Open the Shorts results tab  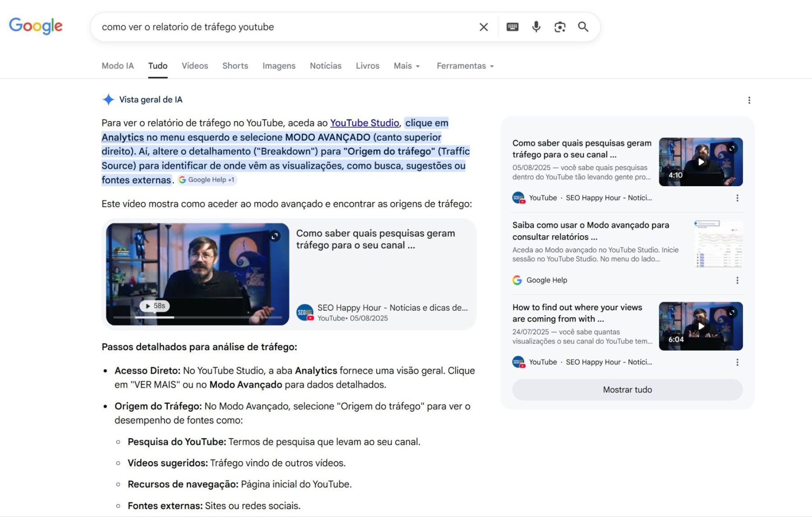pyautogui.click(x=235, y=66)
